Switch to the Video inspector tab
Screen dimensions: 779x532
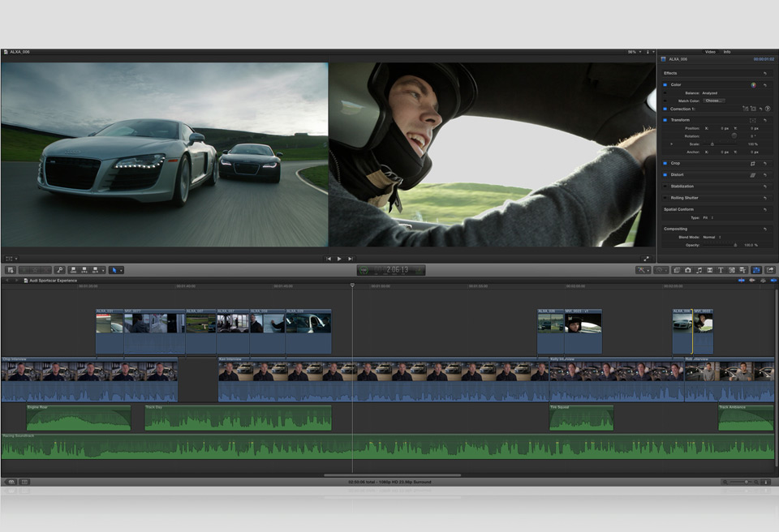[x=710, y=52]
